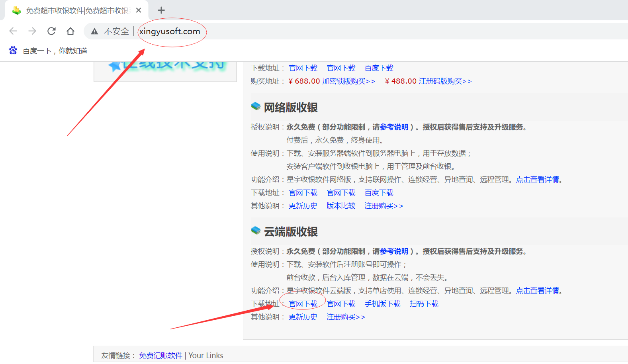The height and width of the screenshot is (364, 628).
Task: Click the tab favicon of 免费超市收银软件
Action: point(16,10)
